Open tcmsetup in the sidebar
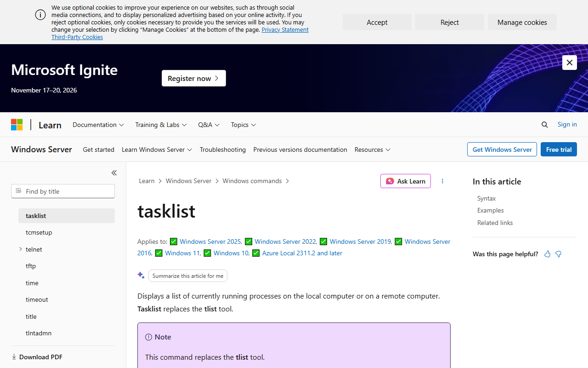Viewport: 588px width, 368px height. [67, 232]
